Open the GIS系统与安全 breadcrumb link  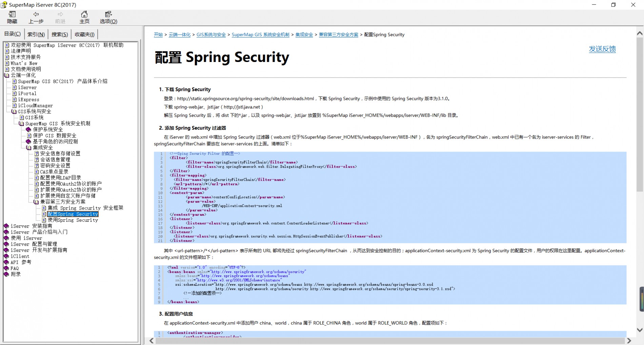pos(211,35)
